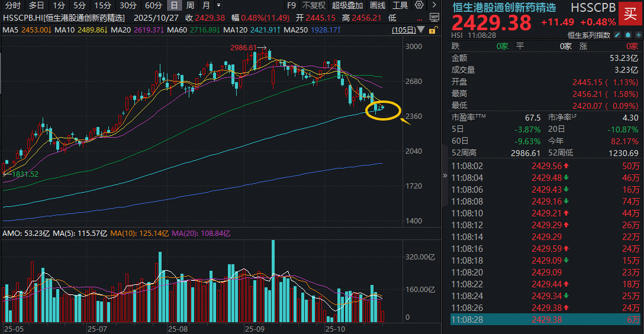The image size is (644, 334).
Task: Click the large 2429.38 price quote
Action: click(492, 22)
